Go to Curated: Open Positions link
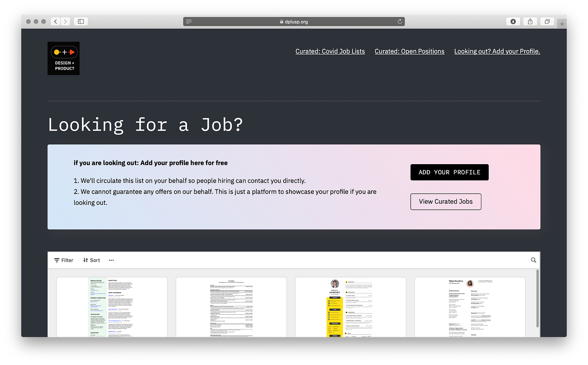 (409, 51)
